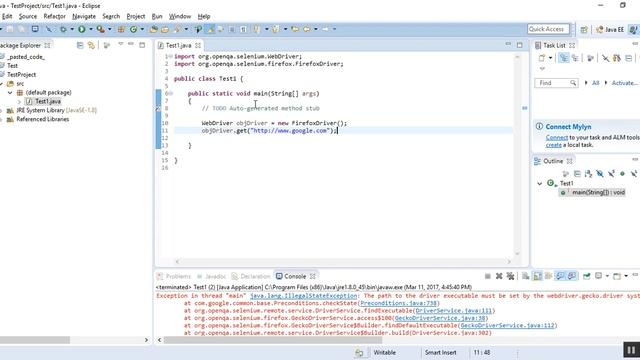Open the New Task dropdown arrow

click(550, 58)
